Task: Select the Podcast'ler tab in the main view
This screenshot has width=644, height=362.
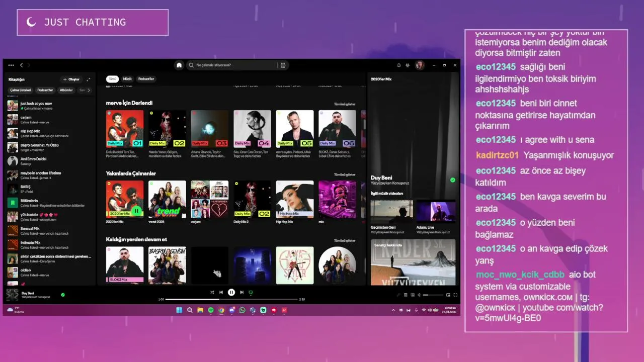Action: point(146,79)
